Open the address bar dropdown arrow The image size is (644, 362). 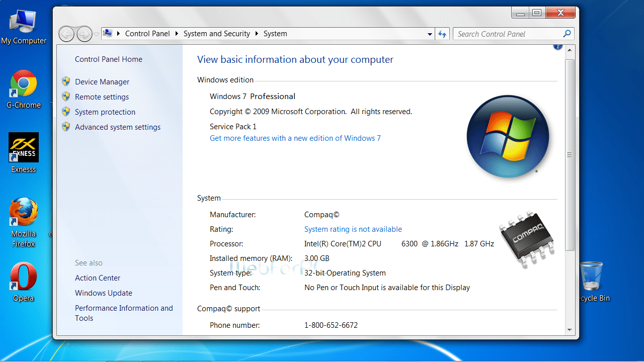[429, 34]
